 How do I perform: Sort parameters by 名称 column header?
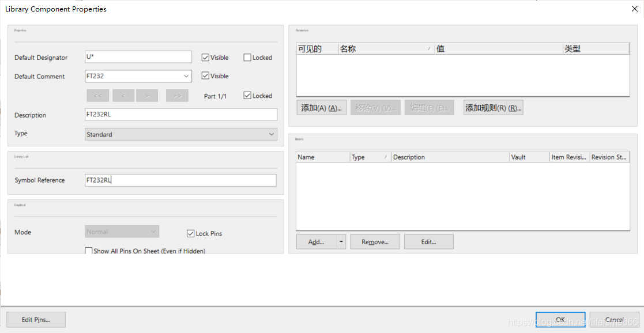click(386, 49)
